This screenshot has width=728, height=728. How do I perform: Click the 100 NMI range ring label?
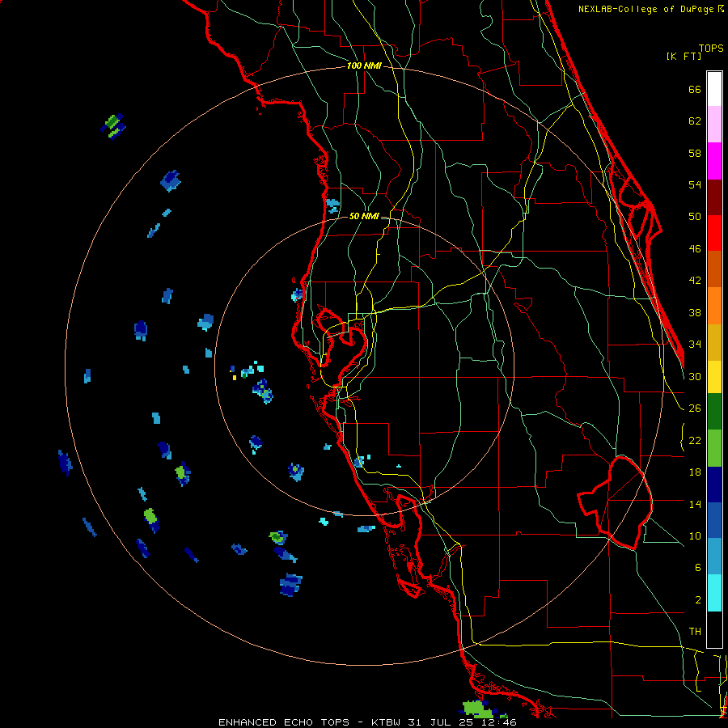(364, 66)
